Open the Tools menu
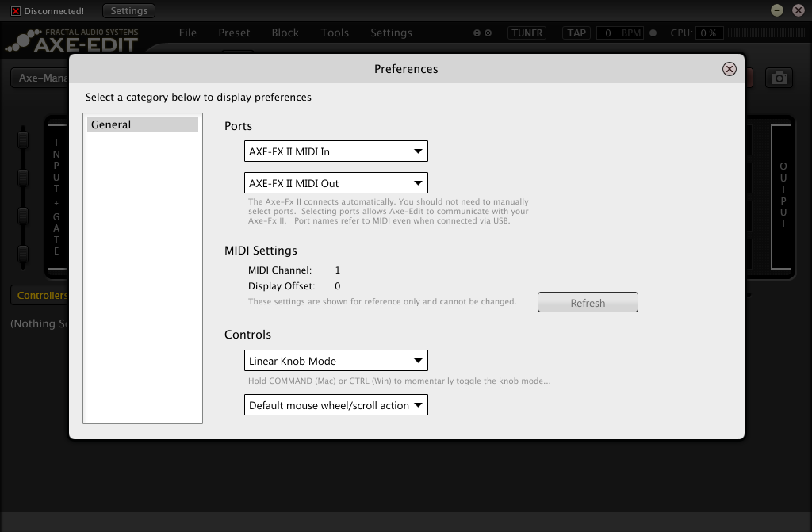Screen dimensions: 812x532 point(335,33)
